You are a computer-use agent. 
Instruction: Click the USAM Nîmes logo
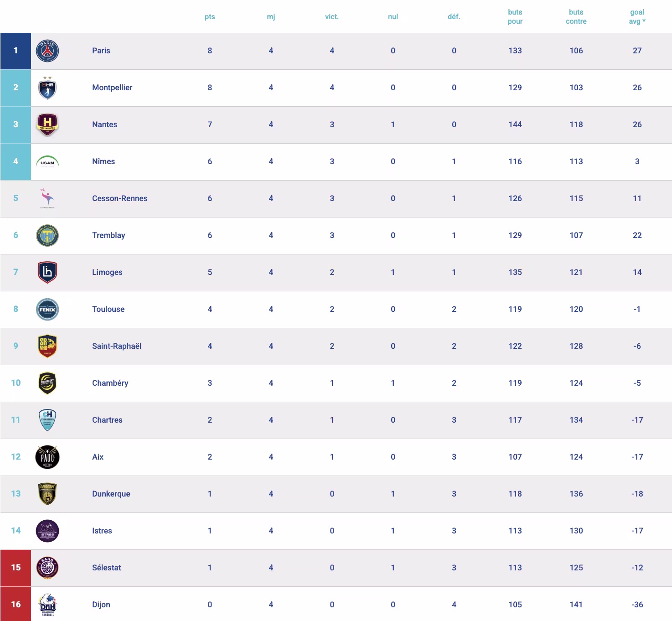point(47,162)
